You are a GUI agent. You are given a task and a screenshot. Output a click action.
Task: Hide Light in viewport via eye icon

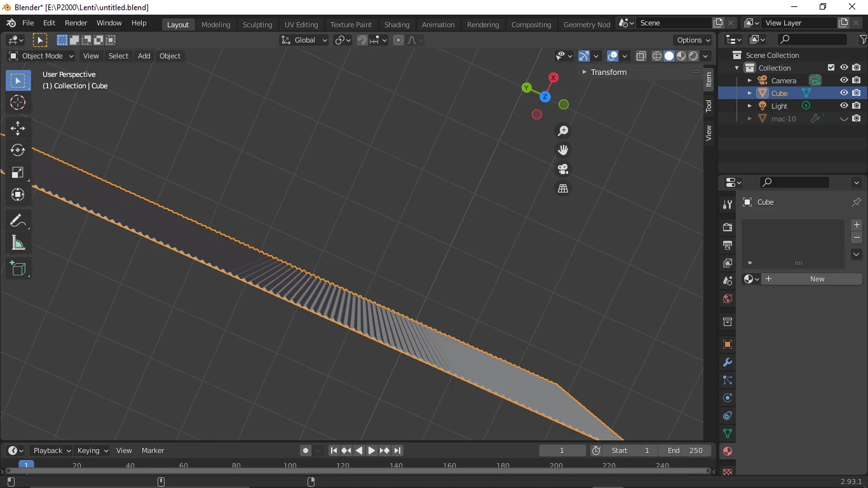tap(844, 106)
